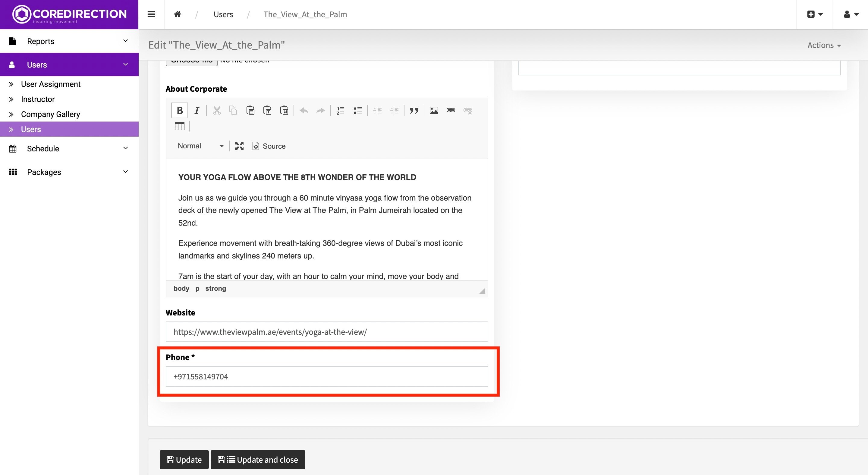Apply block quote formatting
The width and height of the screenshot is (868, 475).
point(414,111)
